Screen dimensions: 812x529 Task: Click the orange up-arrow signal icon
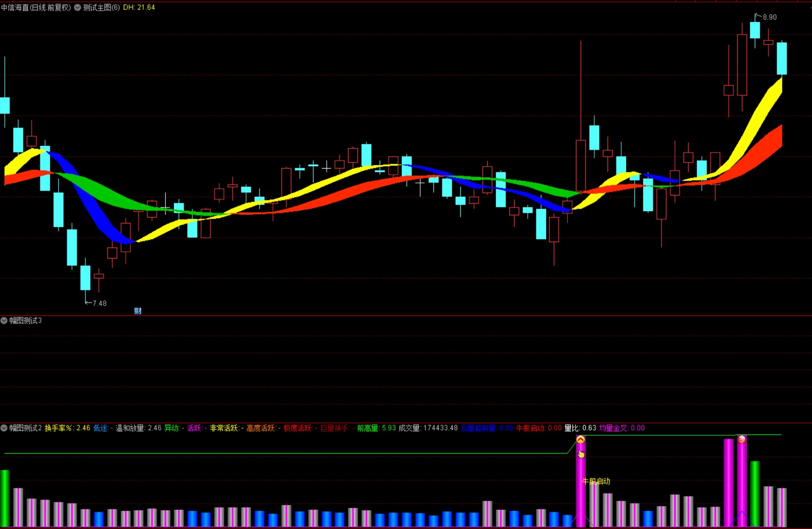(580, 439)
